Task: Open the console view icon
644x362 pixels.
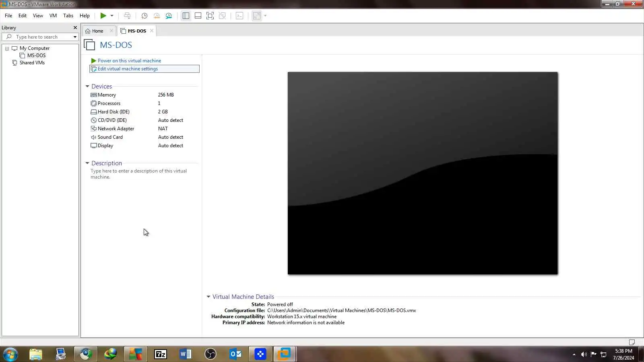Action: (239, 16)
